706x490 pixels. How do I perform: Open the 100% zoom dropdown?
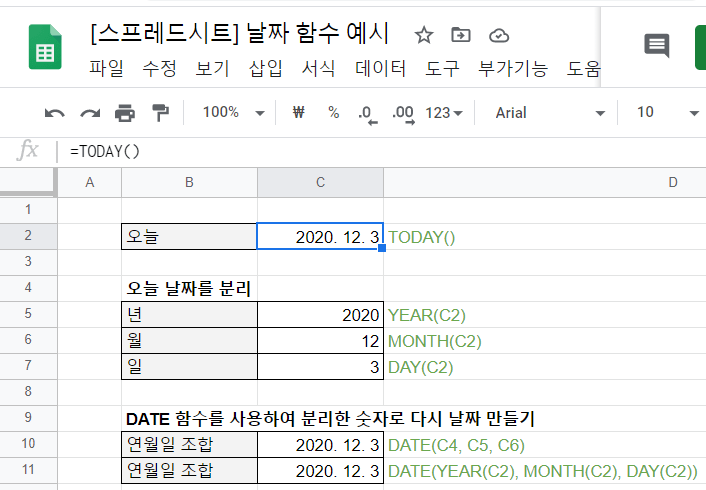(233, 113)
